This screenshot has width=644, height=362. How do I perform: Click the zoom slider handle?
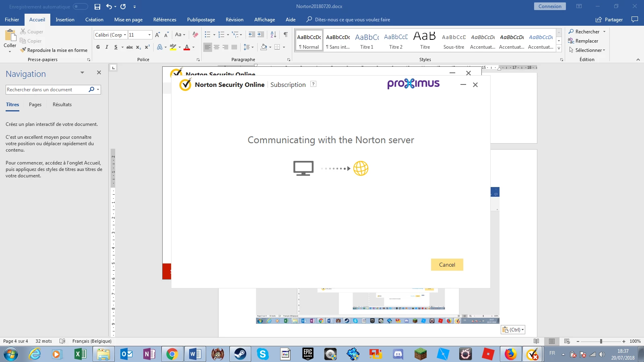[601, 341]
